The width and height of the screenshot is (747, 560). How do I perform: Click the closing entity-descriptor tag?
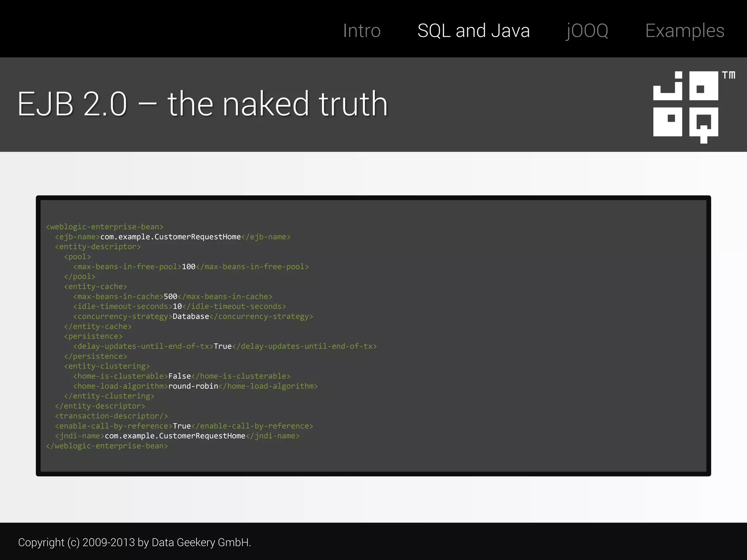(x=100, y=406)
